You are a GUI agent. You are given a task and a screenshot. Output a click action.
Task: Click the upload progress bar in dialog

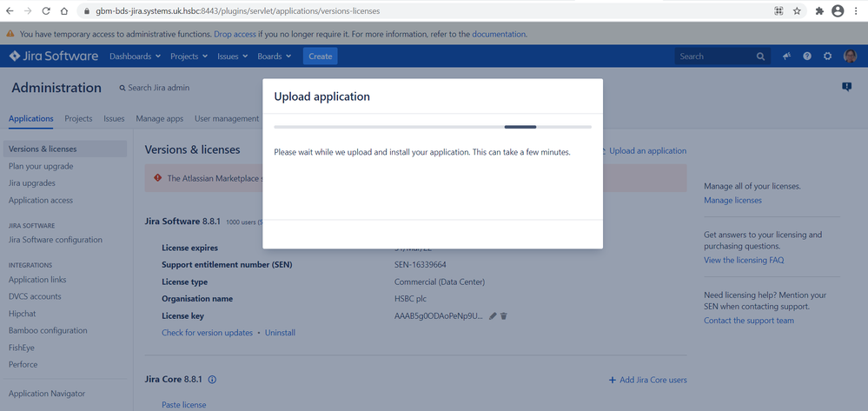[x=433, y=127]
